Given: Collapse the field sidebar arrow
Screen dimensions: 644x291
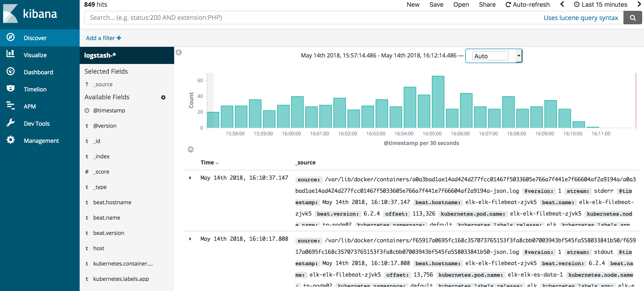Looking at the screenshot, I should point(179,52).
